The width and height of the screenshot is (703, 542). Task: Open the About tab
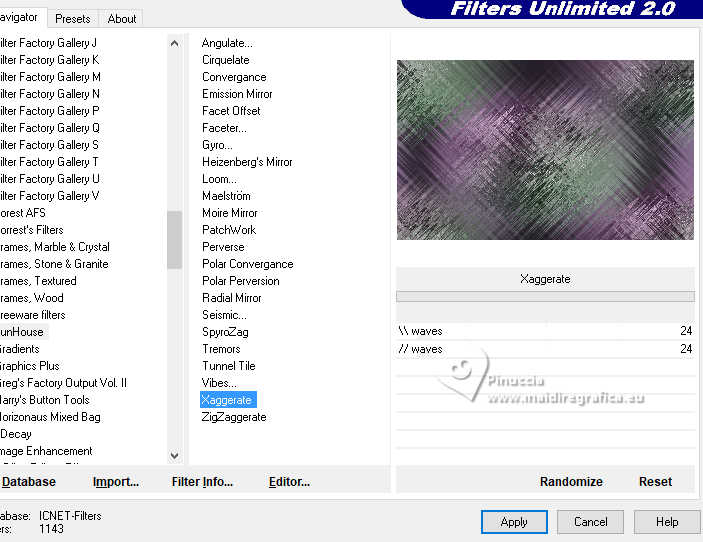click(122, 19)
